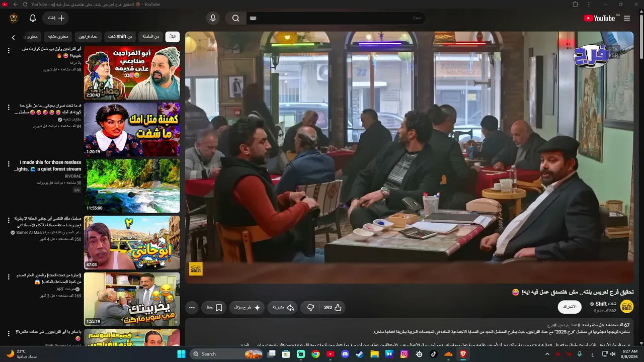Open the YouTube guide hamburger menu

point(627,18)
